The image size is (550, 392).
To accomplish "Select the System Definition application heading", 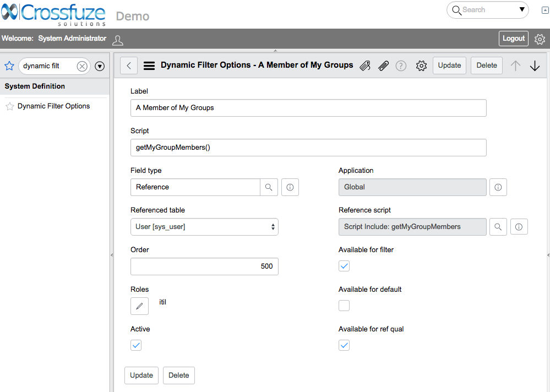I will [x=35, y=86].
